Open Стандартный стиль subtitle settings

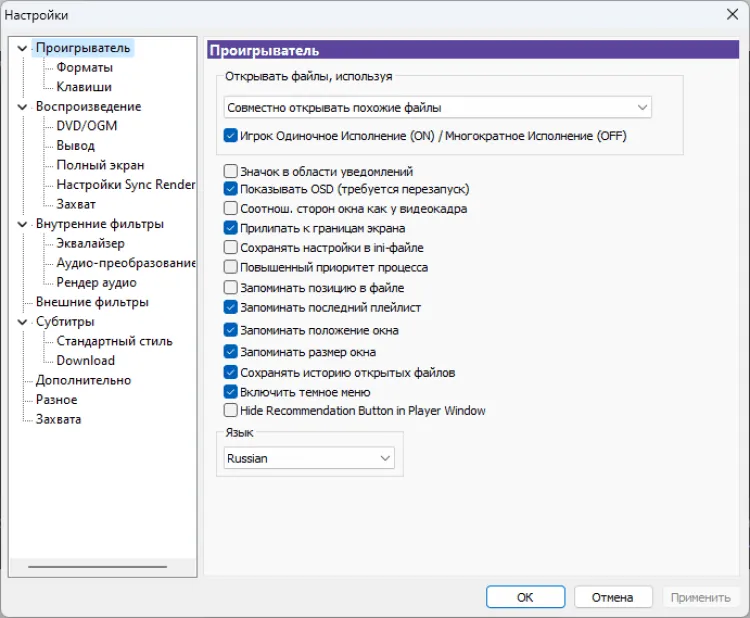114,342
